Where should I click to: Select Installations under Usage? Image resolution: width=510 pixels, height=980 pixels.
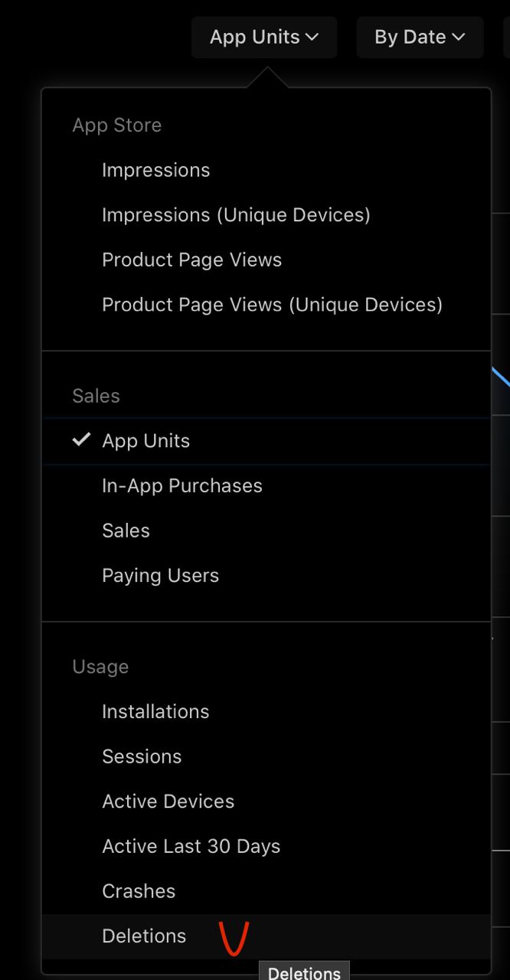click(155, 712)
